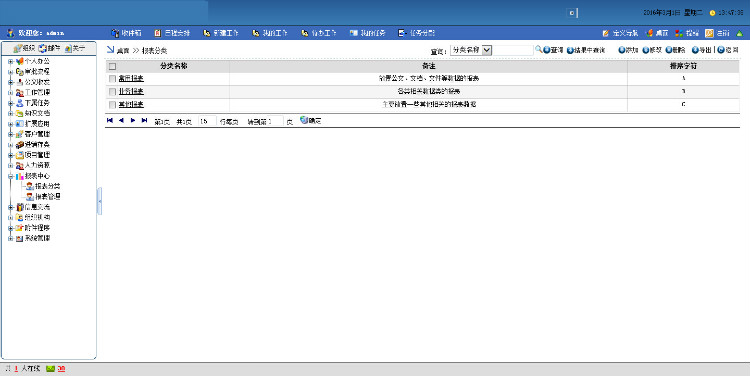The width and height of the screenshot is (750, 376).
Task: Check the 其他报表 row checkbox
Action: (112, 104)
